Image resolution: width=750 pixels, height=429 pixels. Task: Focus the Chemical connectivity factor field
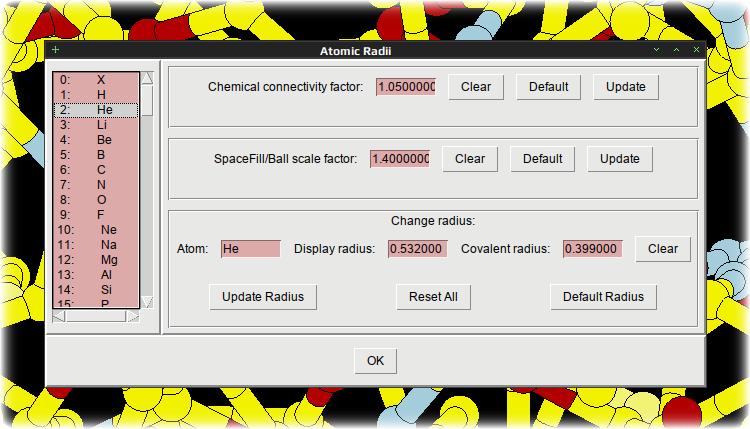coord(406,87)
